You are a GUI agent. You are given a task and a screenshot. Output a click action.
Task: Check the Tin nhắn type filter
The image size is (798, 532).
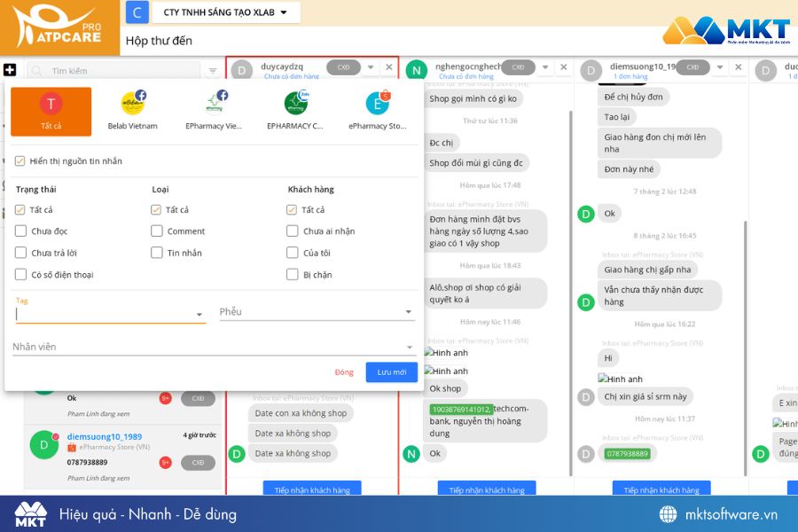156,253
